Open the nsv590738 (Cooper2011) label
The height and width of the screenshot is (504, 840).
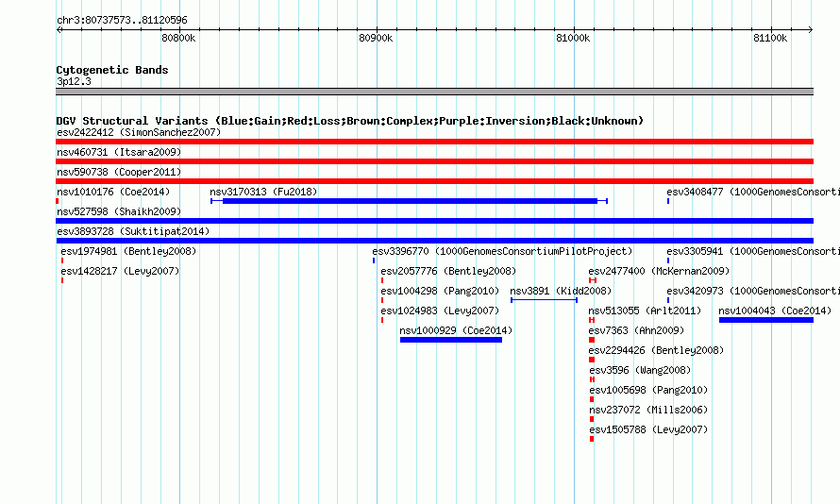coord(119,172)
